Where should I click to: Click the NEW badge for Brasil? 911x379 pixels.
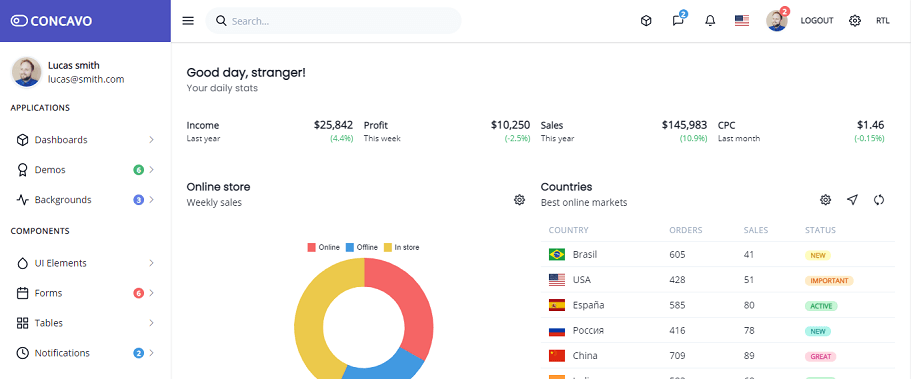point(818,255)
